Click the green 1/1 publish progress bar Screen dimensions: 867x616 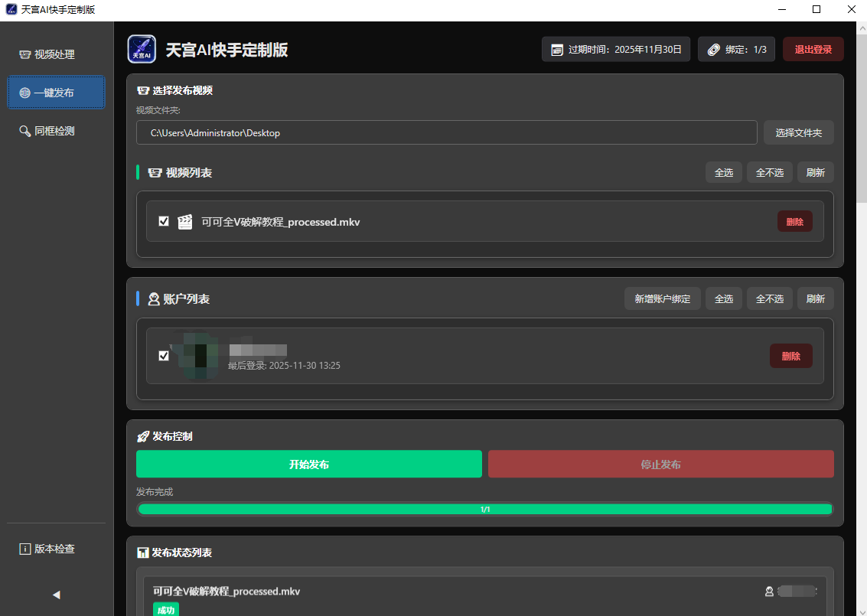point(484,509)
